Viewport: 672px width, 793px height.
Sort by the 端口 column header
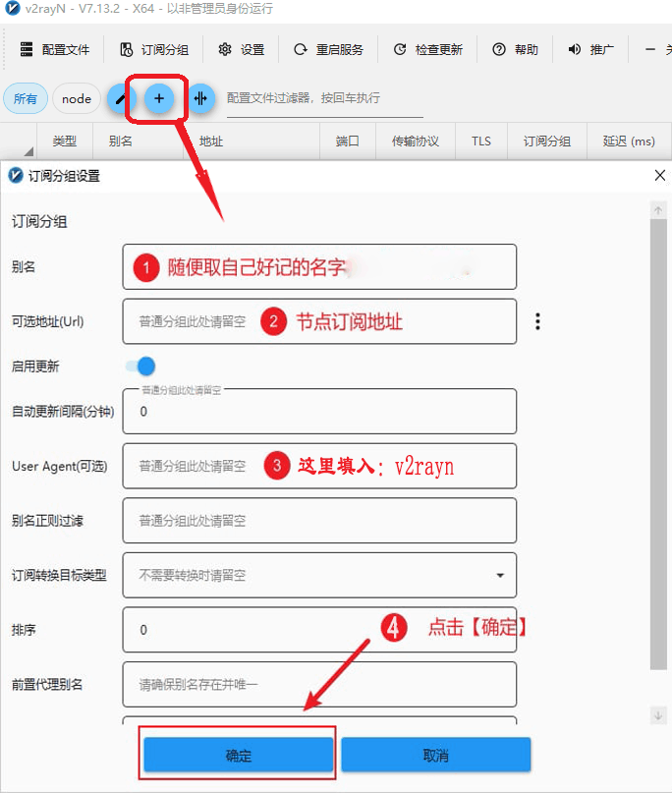click(348, 142)
